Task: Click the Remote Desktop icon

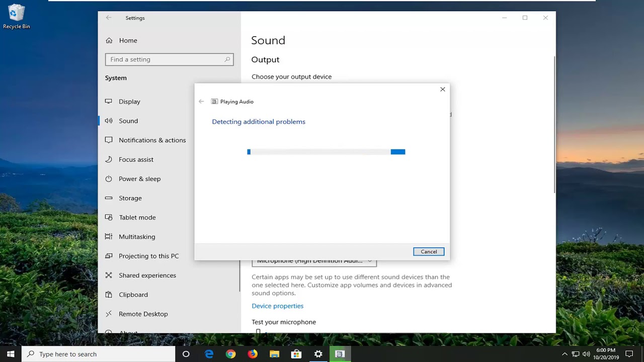Action: point(109,314)
